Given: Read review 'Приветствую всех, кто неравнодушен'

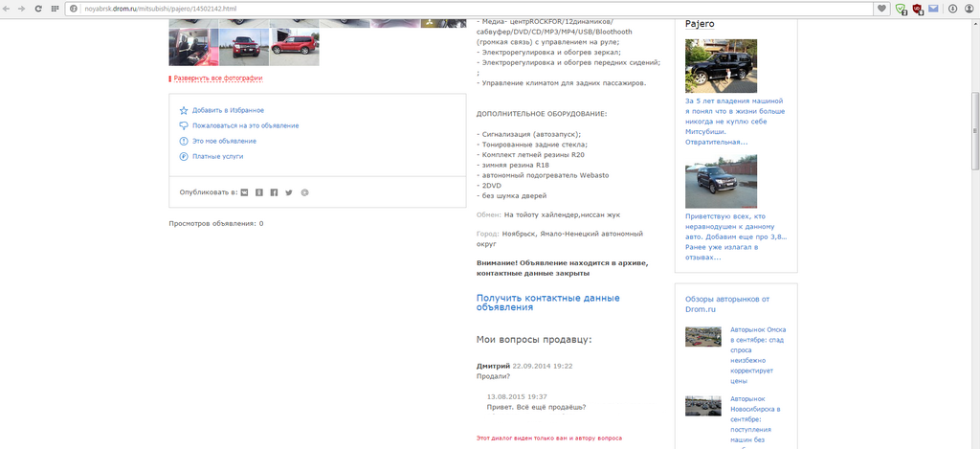Looking at the screenshot, I should [x=736, y=237].
